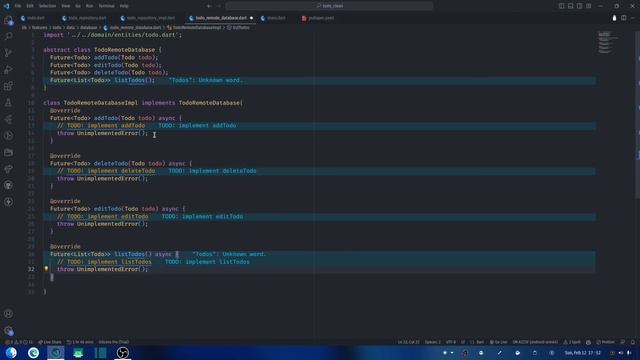
Task: Click the 'TODO: implement editTodo' comment
Action: [102, 216]
